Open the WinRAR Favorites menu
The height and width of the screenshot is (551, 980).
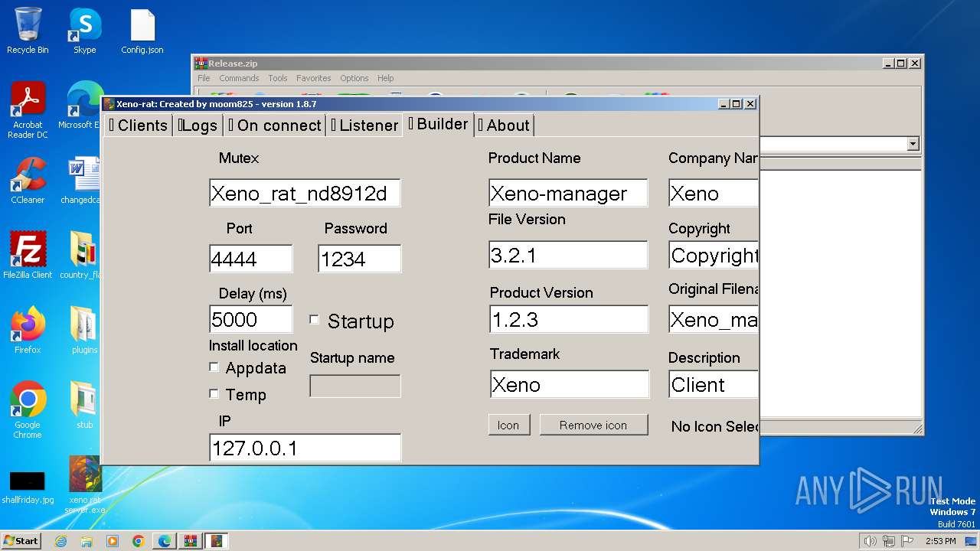[314, 78]
